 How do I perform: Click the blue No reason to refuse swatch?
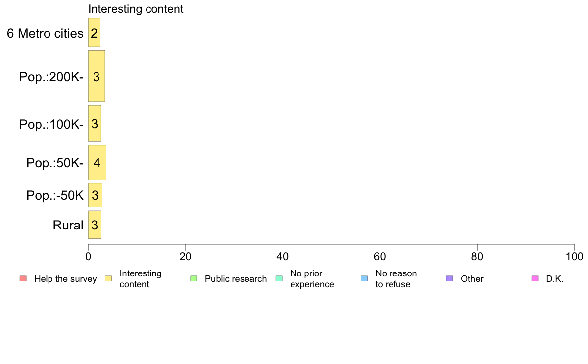click(x=364, y=278)
